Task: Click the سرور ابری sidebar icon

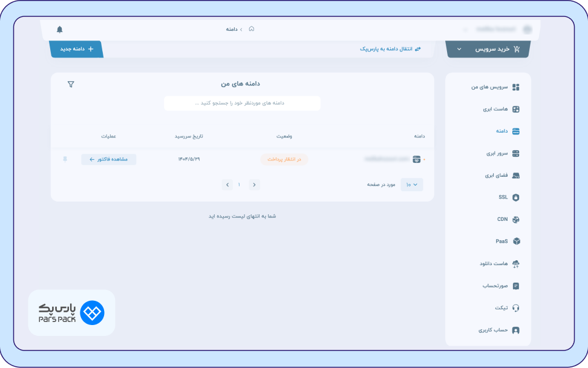Action: click(x=516, y=153)
